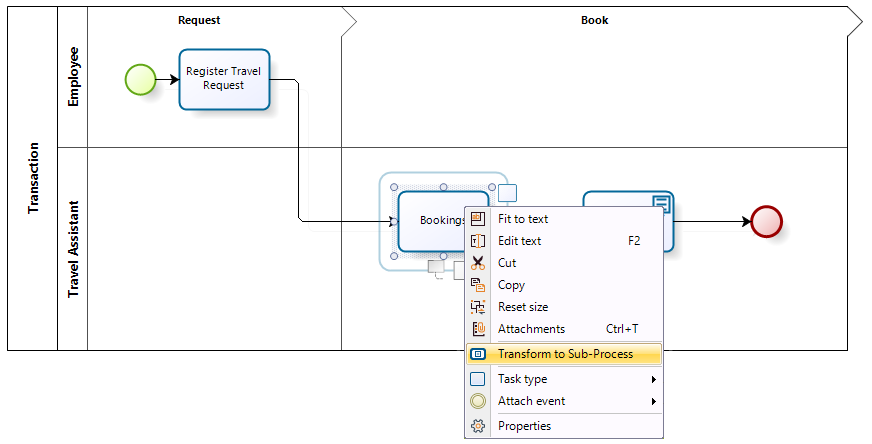Click the scissors Cut icon

point(478,263)
